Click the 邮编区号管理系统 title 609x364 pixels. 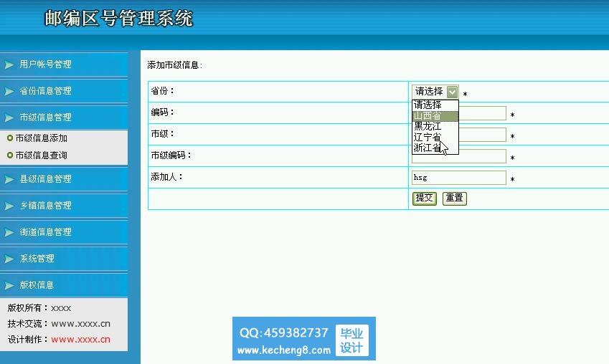(119, 18)
